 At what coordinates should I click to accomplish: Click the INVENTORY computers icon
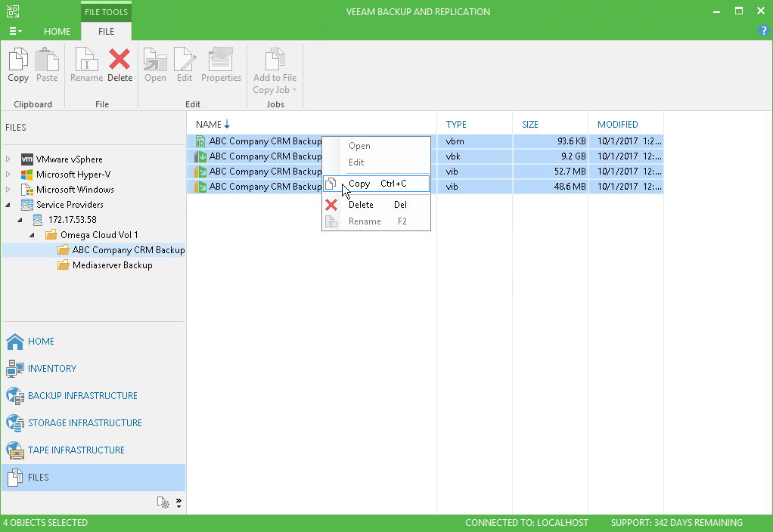pos(15,369)
